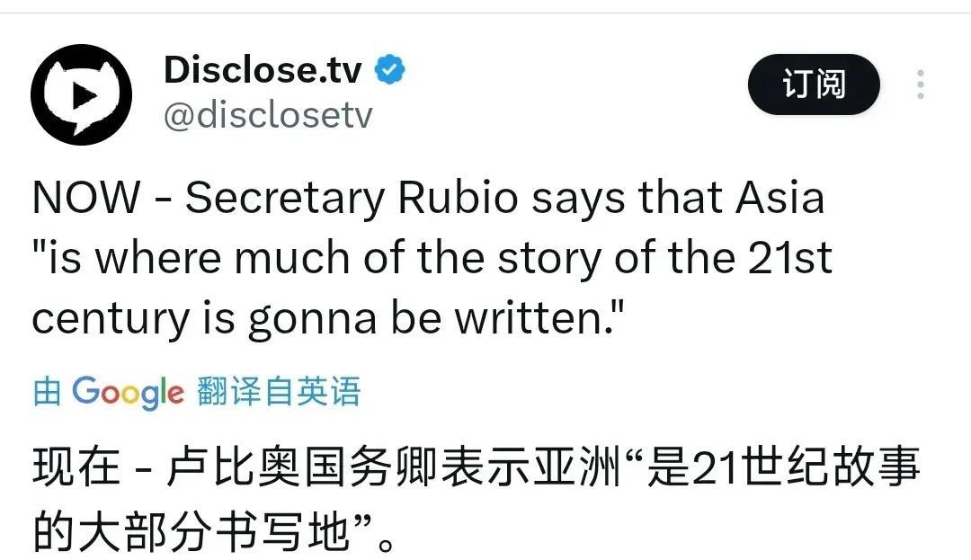Select the 翻译自英语 translation label
Image resolution: width=971 pixels, height=560 pixels.
pos(279,391)
